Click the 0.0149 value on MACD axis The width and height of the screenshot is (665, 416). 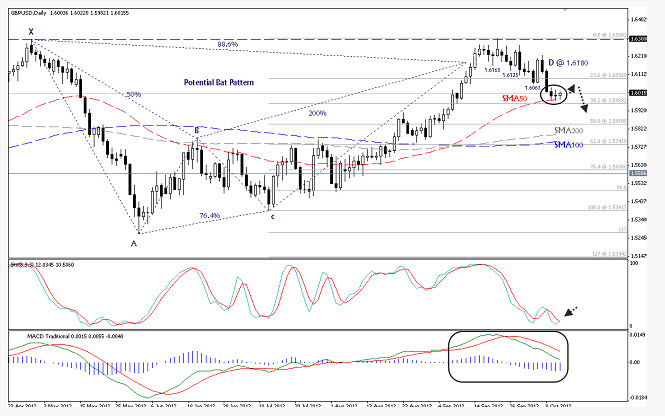(x=637, y=335)
